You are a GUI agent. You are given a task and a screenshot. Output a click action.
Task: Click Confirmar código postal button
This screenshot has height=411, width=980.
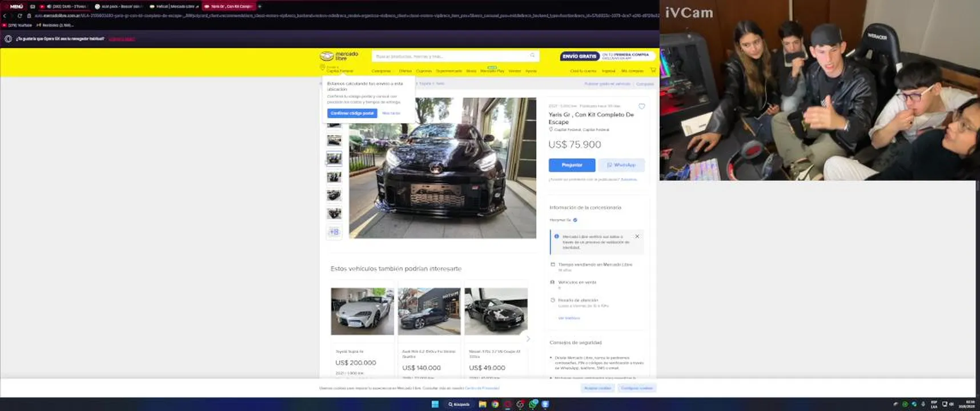click(x=352, y=113)
